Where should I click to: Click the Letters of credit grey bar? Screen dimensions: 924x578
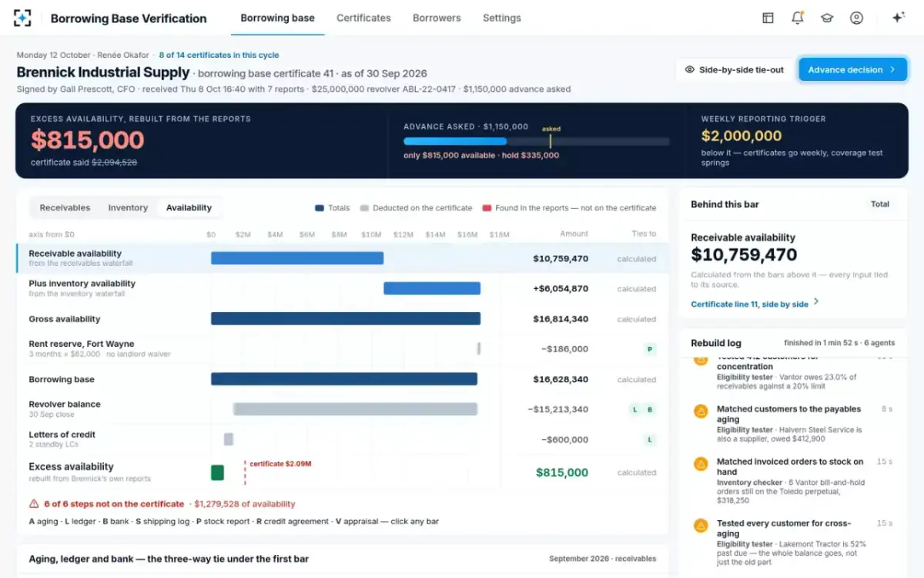tap(229, 439)
